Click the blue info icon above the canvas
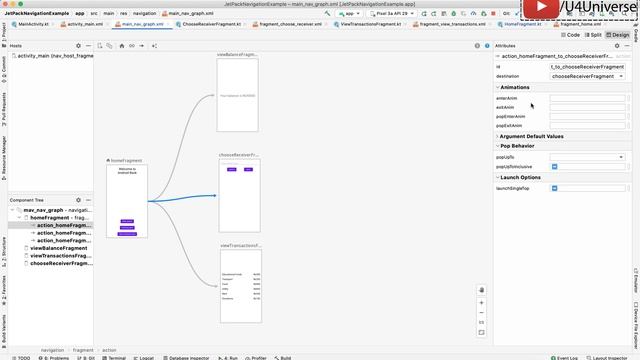640x360 pixels. pyautogui.click(x=487, y=46)
